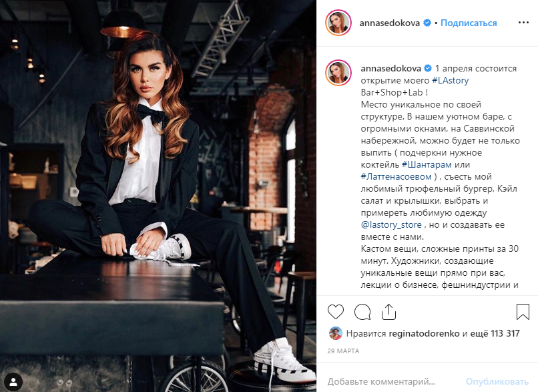Screen dimensions: 538x392
Task: Click the small liker avatar by Нравится
Action: (x=335, y=333)
